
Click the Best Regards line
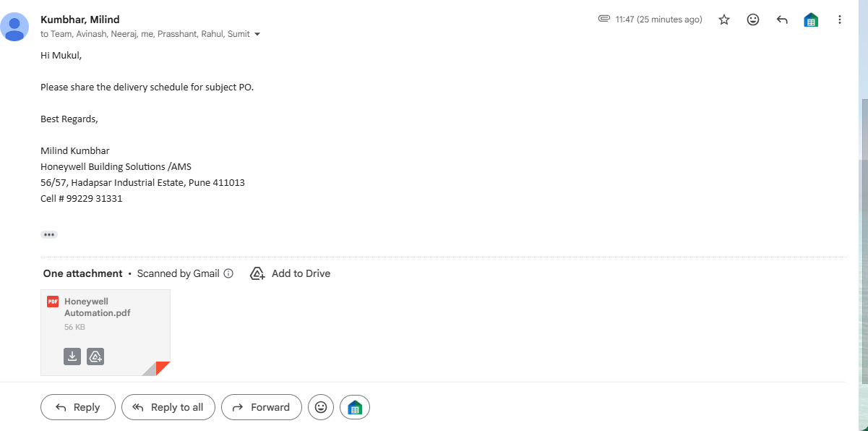pyautogui.click(x=69, y=119)
